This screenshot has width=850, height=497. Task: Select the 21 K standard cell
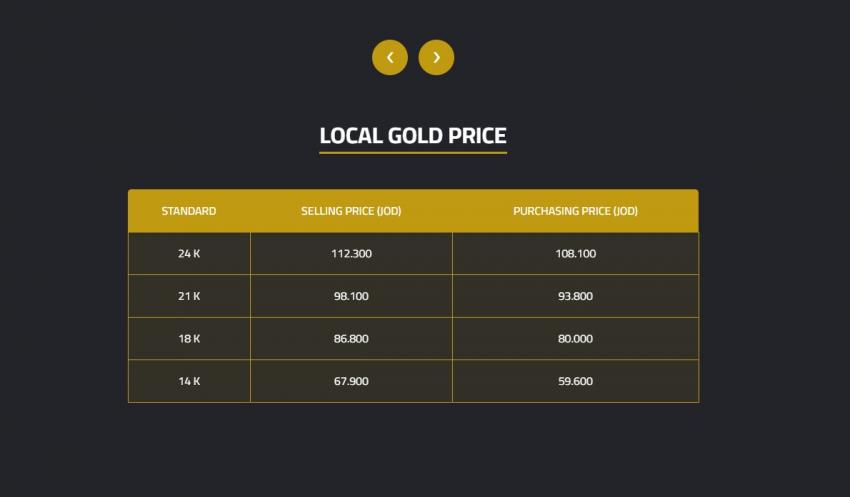pyautogui.click(x=189, y=296)
